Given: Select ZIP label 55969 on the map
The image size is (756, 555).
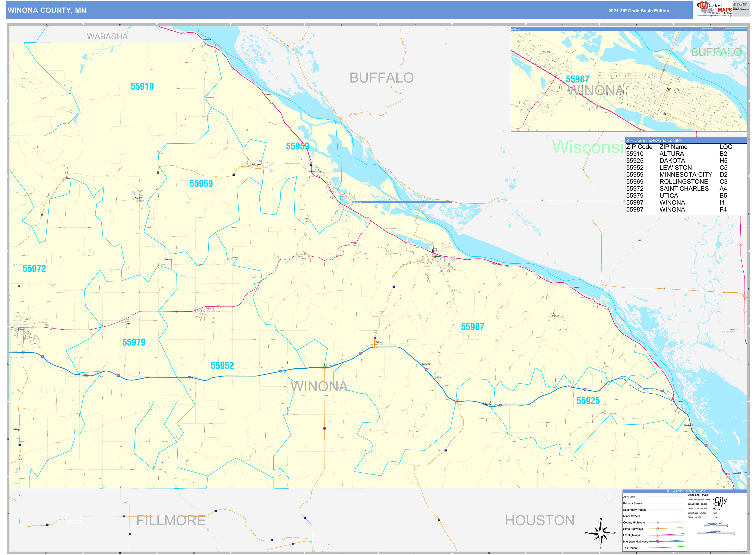Looking at the screenshot, I should 201,183.
